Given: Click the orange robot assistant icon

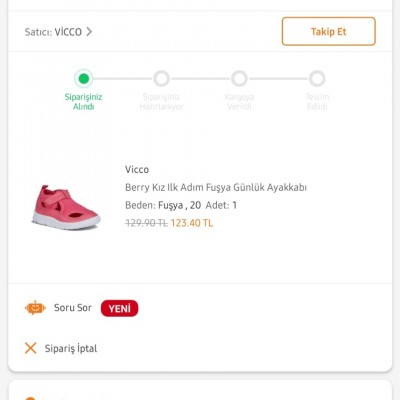Looking at the screenshot, I should tap(35, 308).
